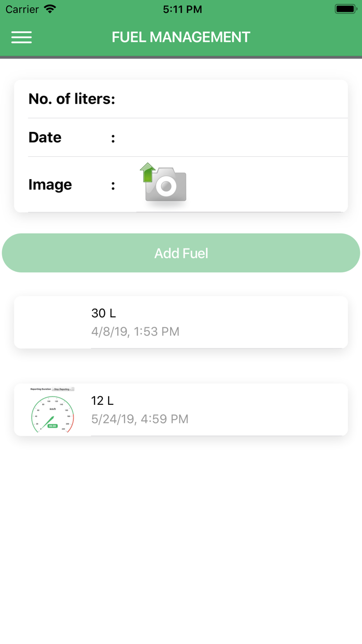Enter value in No. of liters field
362x644 pixels.
click(230, 99)
